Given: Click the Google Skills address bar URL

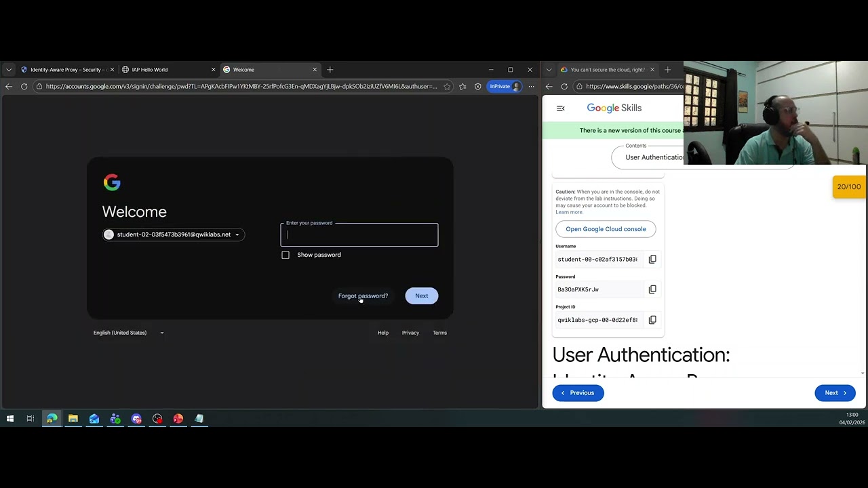Looking at the screenshot, I should coord(634,86).
